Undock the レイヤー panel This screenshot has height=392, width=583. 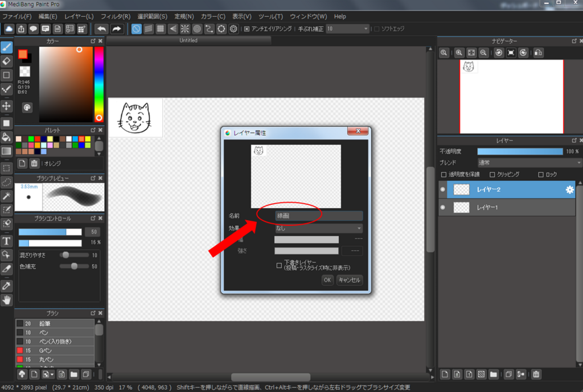pyautogui.click(x=574, y=141)
